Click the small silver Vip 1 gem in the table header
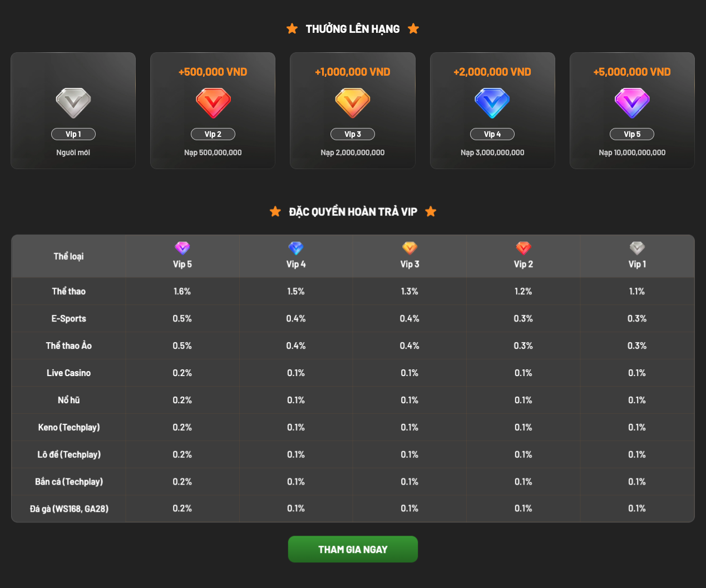 (x=637, y=248)
